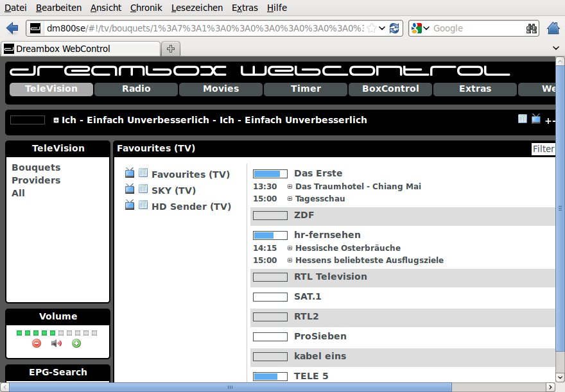Open EPG list icon for HD Sender (TV)
The height and width of the screenshot is (392, 565).
click(x=143, y=205)
